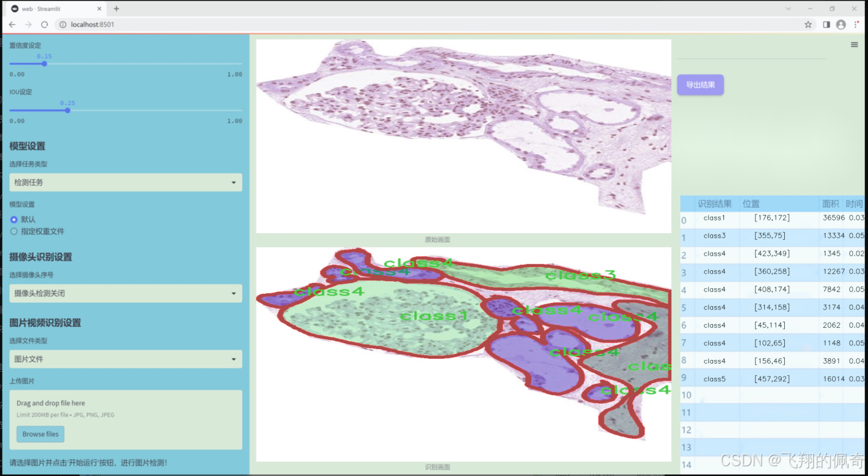Click the browser forward arrow
This screenshot has width=868, height=476.
point(28,24)
